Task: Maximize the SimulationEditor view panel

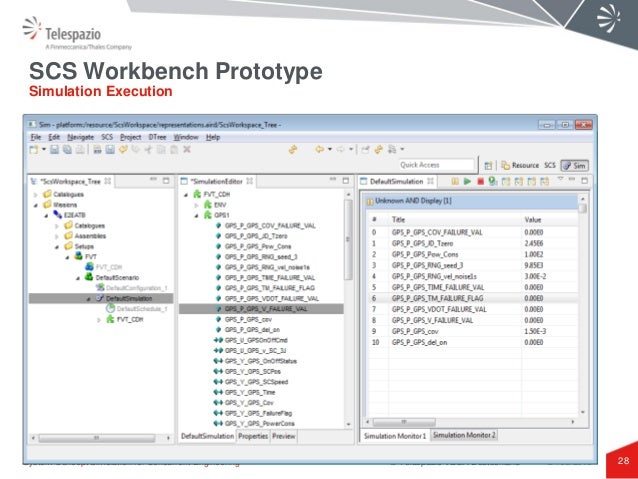Action: click(x=345, y=180)
